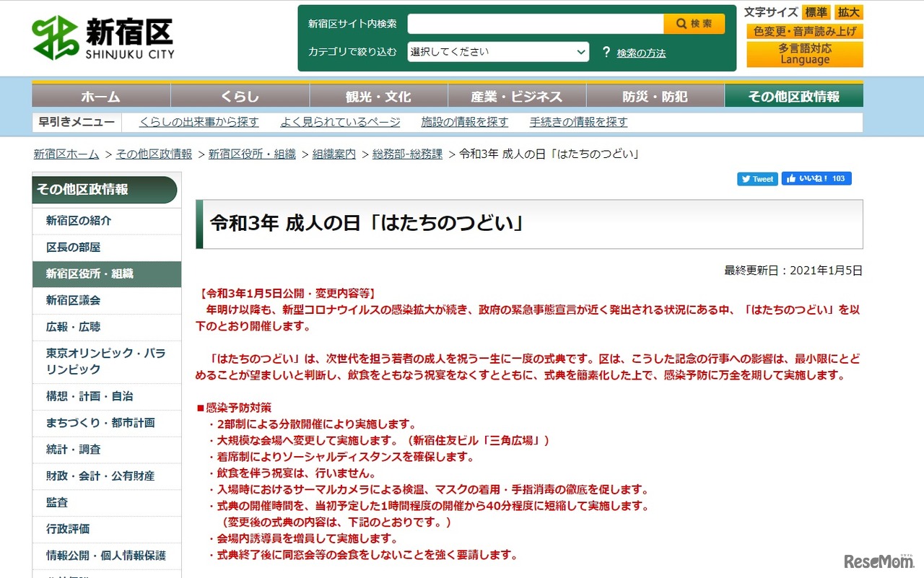This screenshot has height=578, width=924.
Task: Select 区長の部屋 in the sidebar
Action: tap(73, 248)
